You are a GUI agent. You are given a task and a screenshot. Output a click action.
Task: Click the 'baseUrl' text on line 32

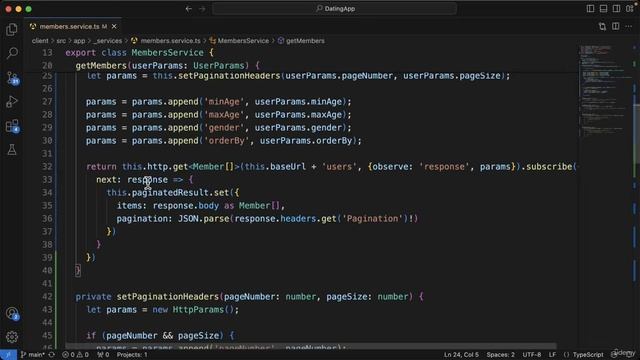288,167
